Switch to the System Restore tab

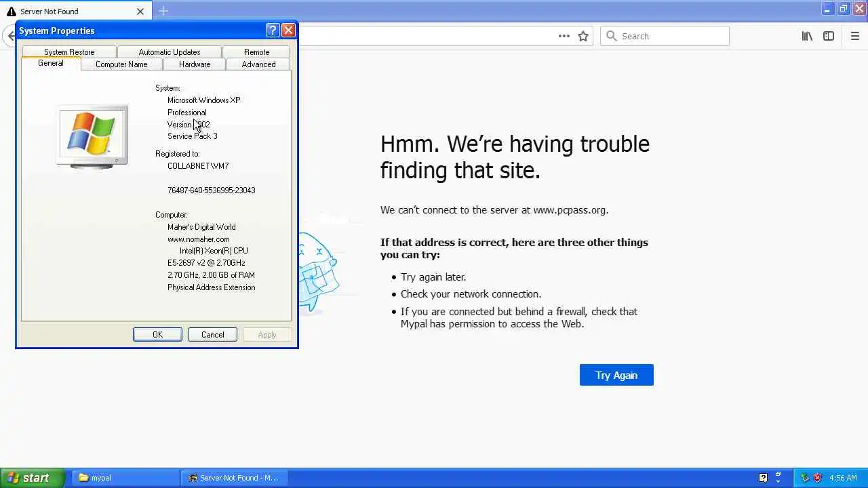(x=69, y=52)
